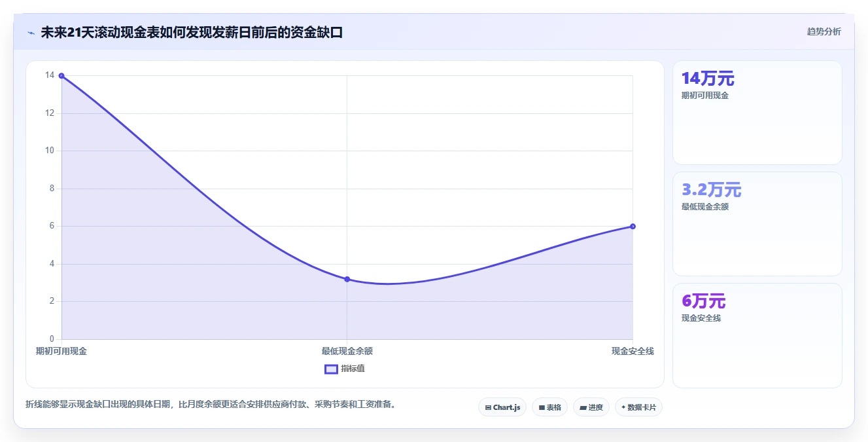Click the 14万元 value card
This screenshot has width=868, height=442.
757,113
